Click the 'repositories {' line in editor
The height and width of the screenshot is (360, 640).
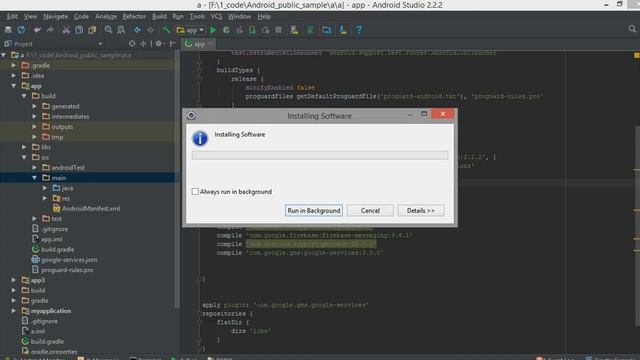tap(227, 313)
